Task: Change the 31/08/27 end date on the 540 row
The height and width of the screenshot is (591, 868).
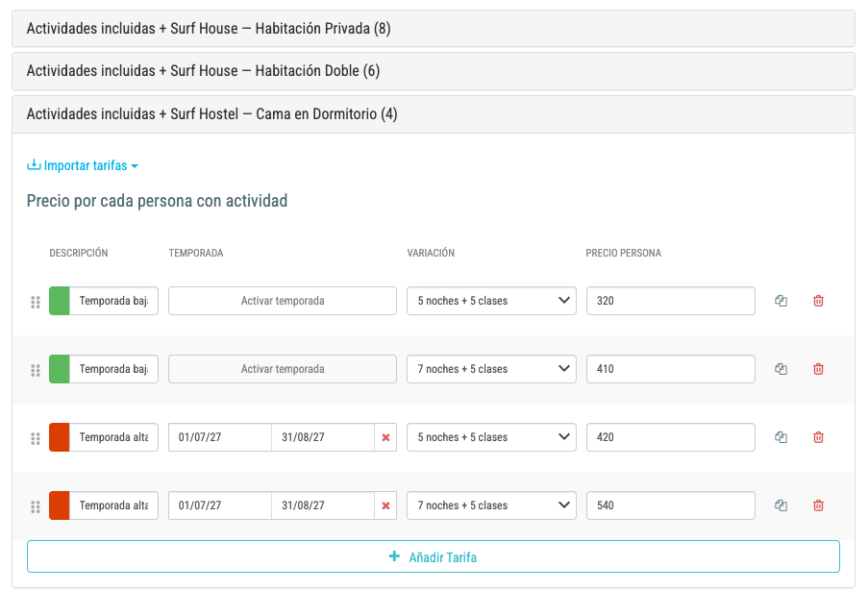Action: point(323,505)
